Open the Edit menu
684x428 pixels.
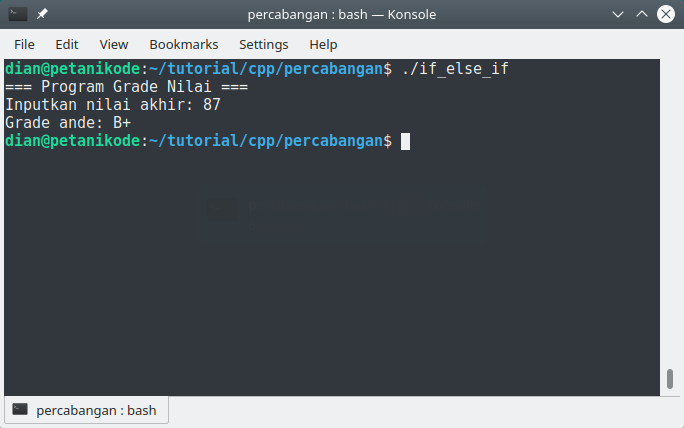tap(67, 45)
